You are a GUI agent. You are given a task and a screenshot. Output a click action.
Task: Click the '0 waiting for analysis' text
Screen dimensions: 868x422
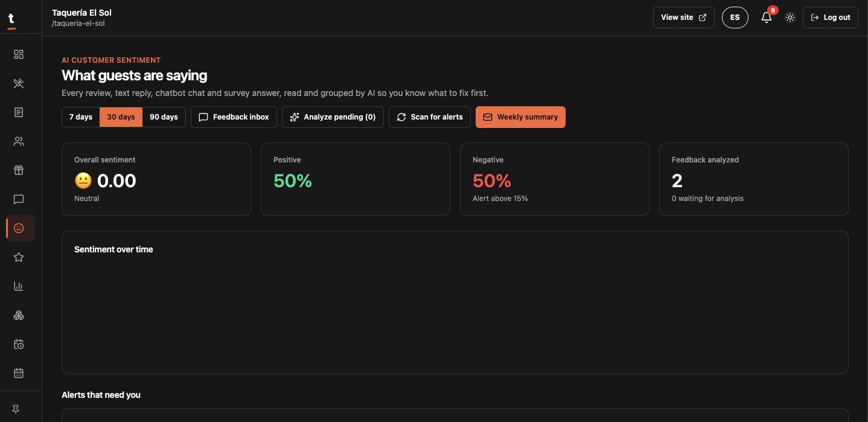tap(707, 199)
